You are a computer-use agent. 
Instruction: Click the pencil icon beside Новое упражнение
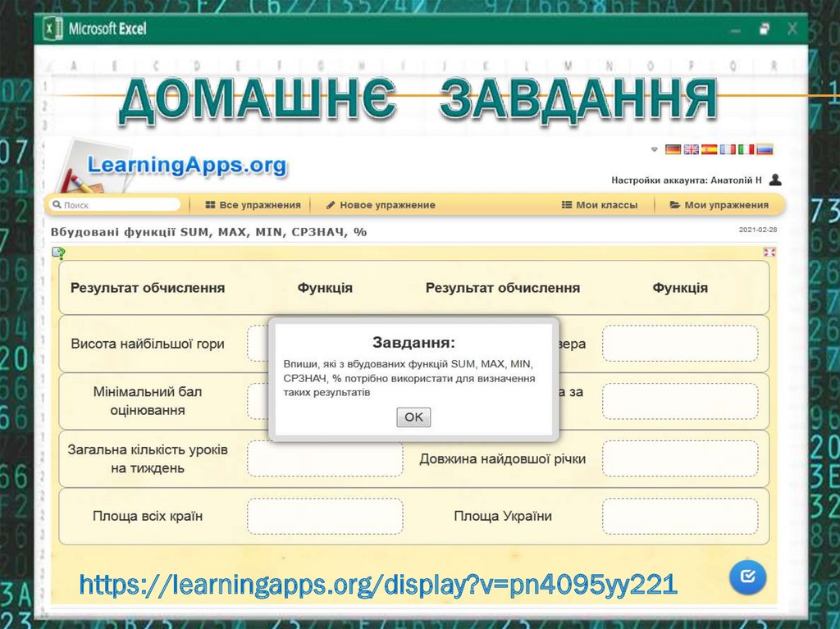[331, 205]
